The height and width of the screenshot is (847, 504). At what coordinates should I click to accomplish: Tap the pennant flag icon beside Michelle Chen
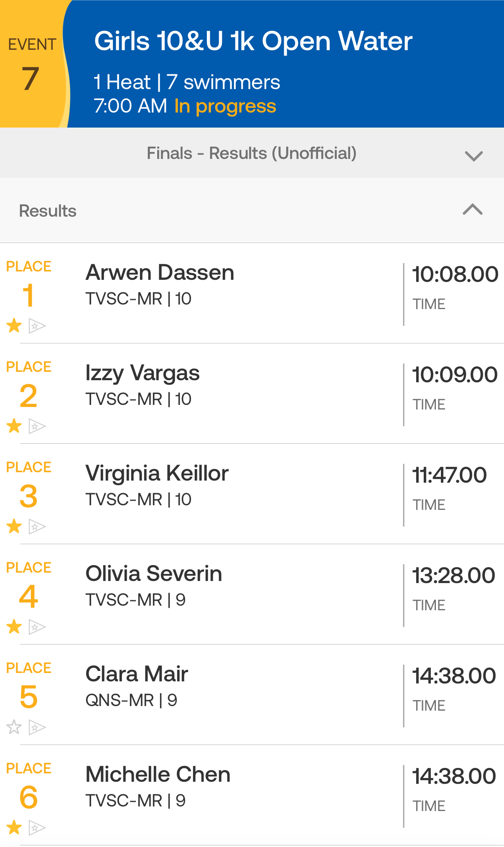(x=37, y=828)
